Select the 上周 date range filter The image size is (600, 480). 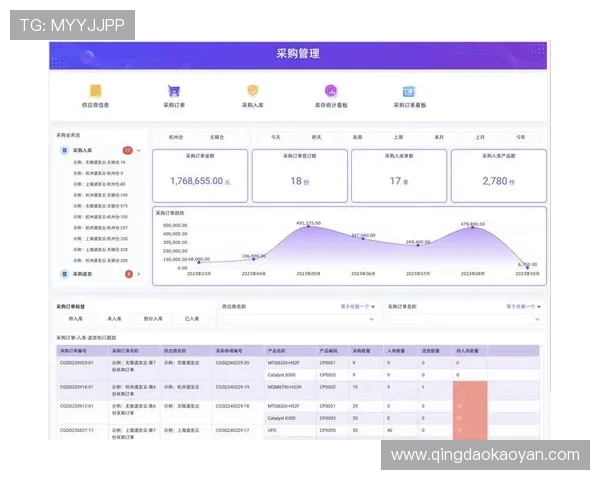point(398,137)
